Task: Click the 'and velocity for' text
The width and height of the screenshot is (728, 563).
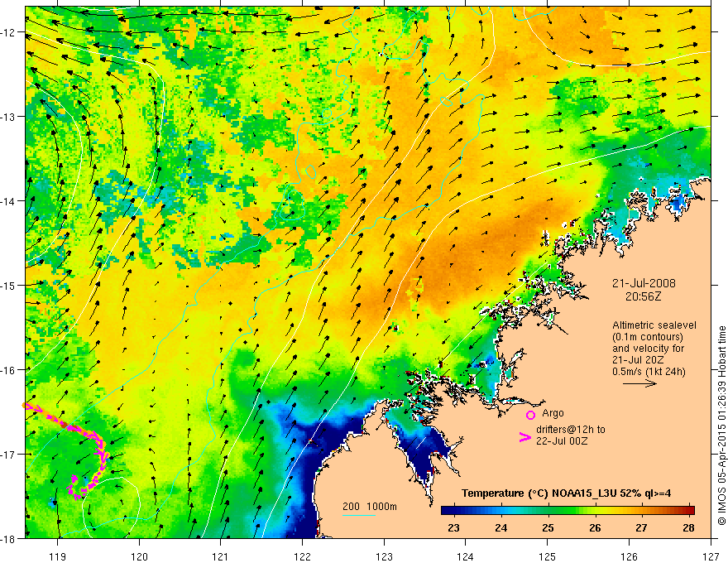Action: 648,349
